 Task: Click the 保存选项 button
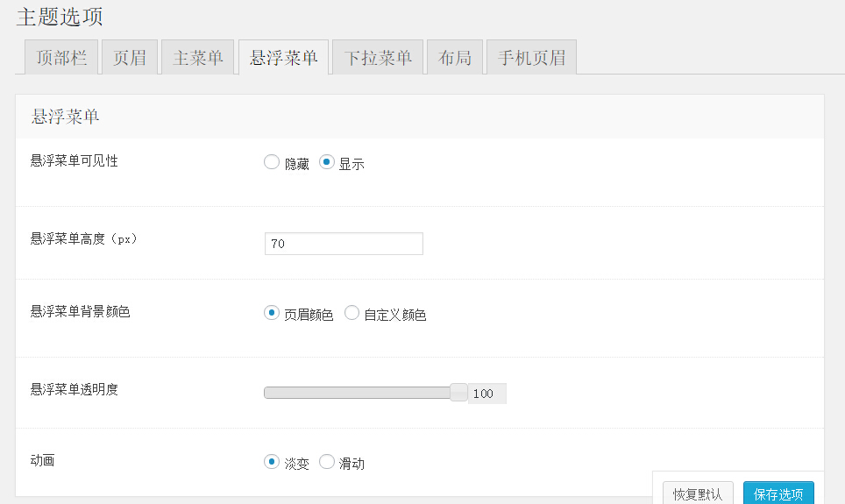click(778, 494)
